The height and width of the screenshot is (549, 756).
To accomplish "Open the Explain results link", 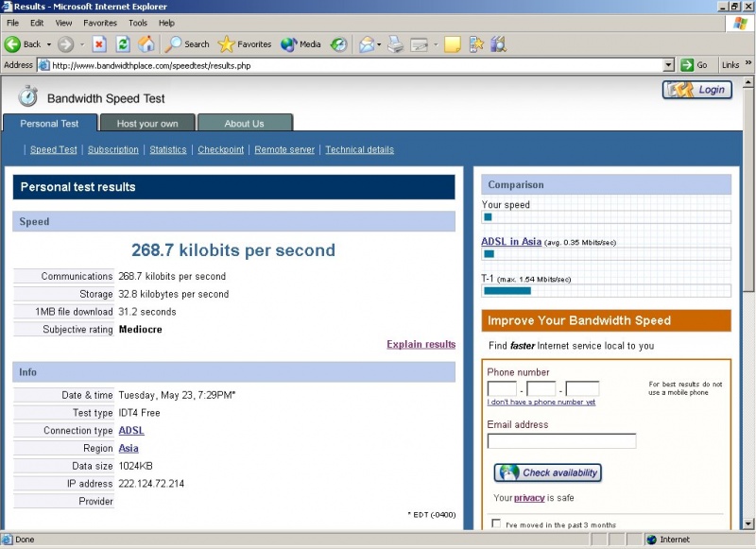I will pos(421,344).
